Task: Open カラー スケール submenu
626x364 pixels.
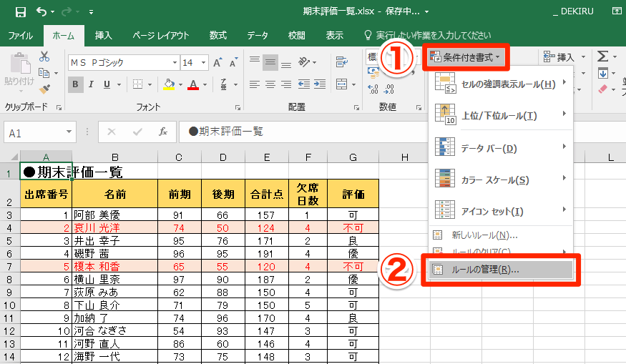Action: pos(502,180)
